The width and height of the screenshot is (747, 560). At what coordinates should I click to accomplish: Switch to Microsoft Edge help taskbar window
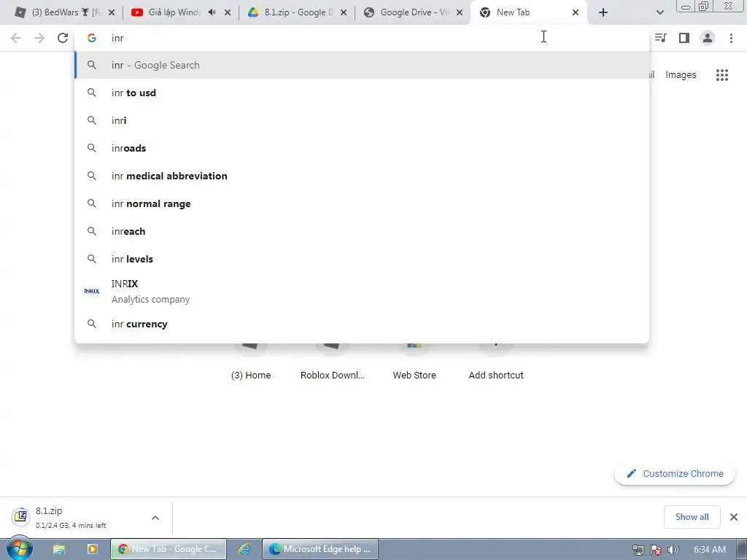[320, 549]
